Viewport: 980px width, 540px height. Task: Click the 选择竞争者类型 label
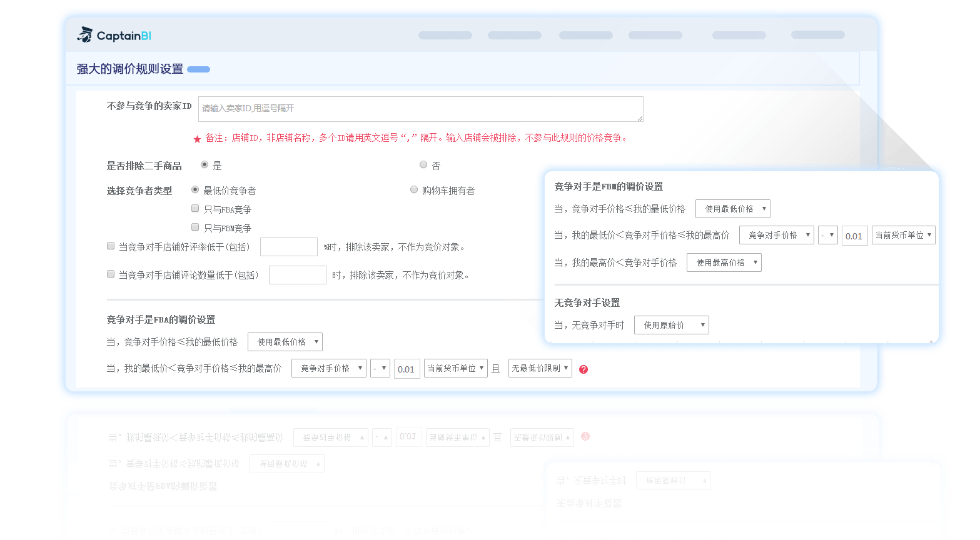[x=139, y=191]
